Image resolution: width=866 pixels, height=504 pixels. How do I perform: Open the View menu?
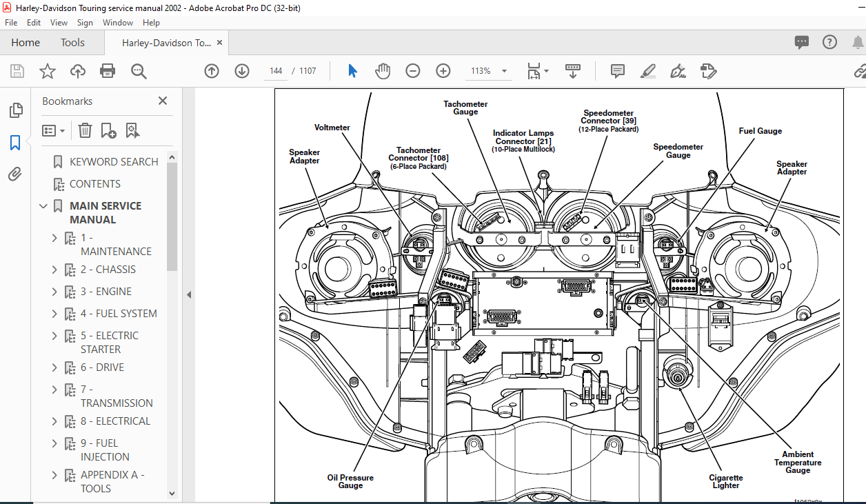pyautogui.click(x=59, y=23)
